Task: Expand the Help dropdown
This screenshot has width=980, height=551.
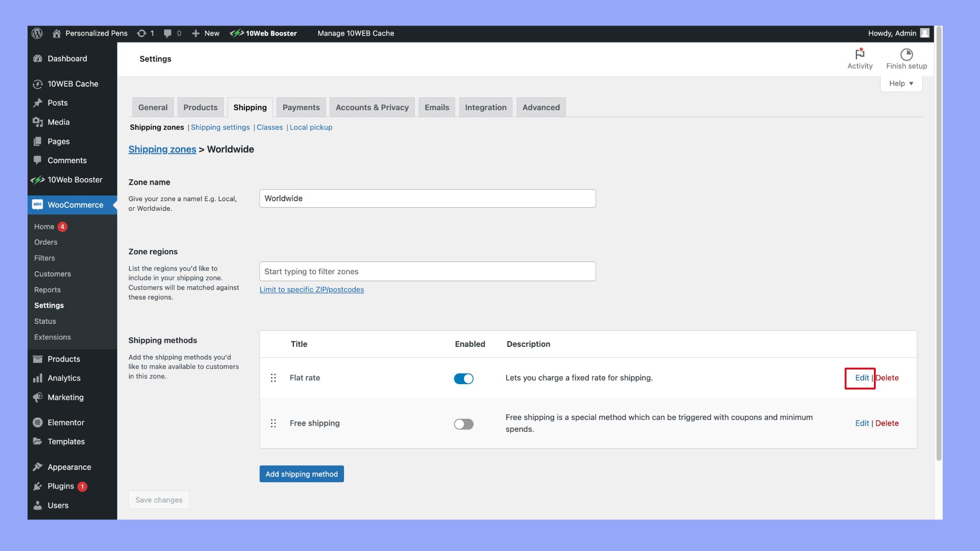Action: tap(901, 84)
